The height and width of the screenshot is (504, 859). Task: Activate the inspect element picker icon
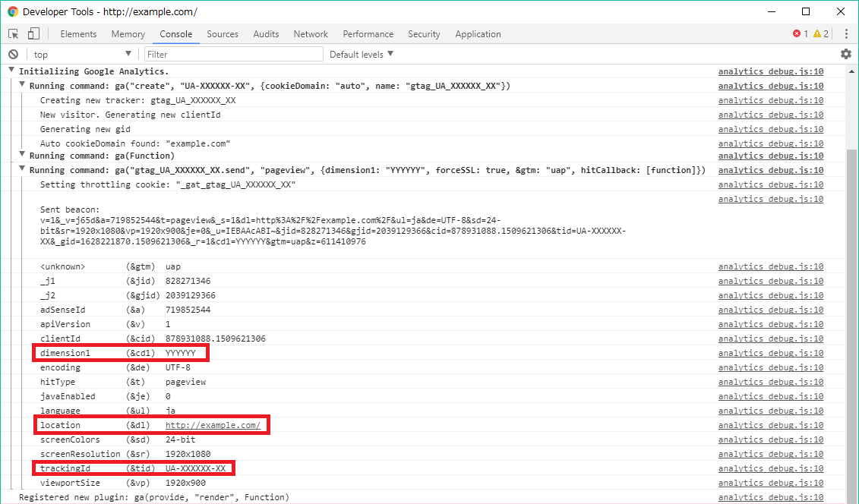14,34
